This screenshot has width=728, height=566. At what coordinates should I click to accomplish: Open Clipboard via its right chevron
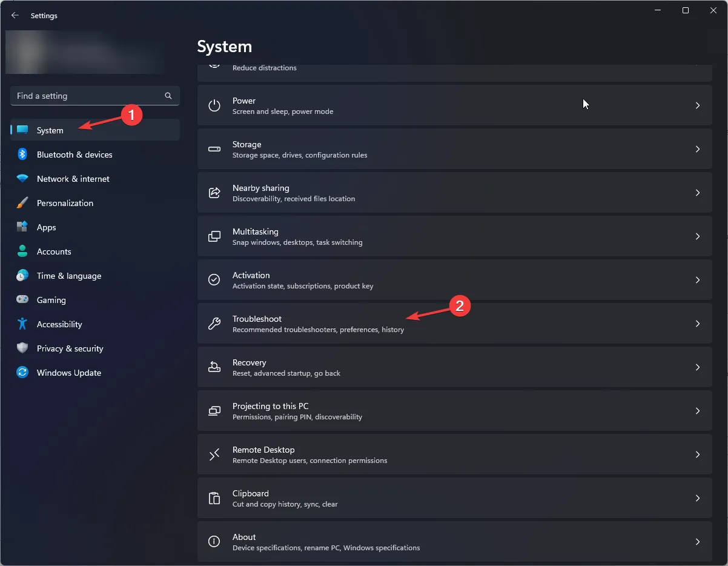pos(698,498)
